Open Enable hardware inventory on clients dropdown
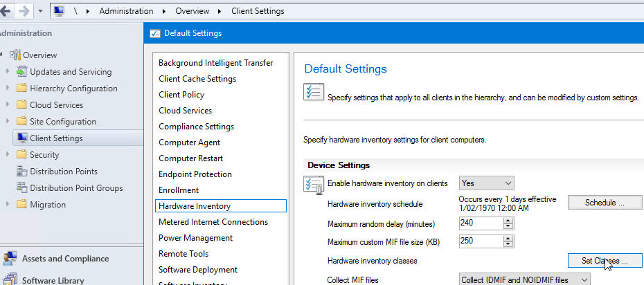This screenshot has width=644, height=285. coord(486,183)
